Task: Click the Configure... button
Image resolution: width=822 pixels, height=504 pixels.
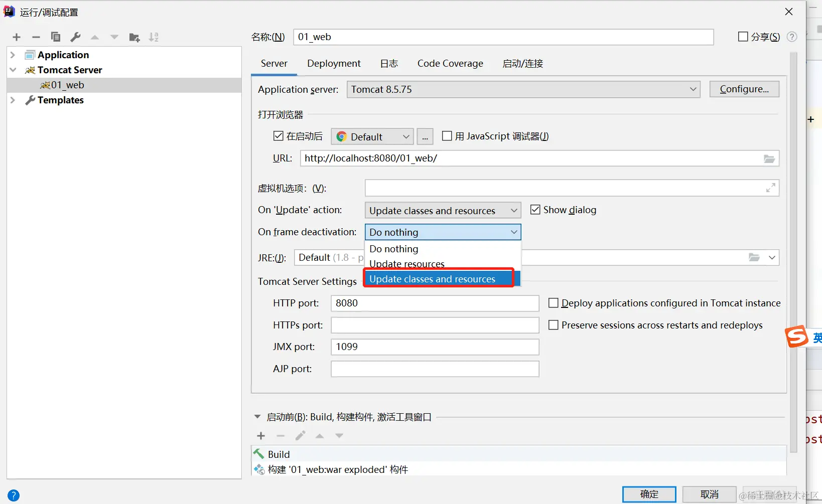Action: click(744, 89)
